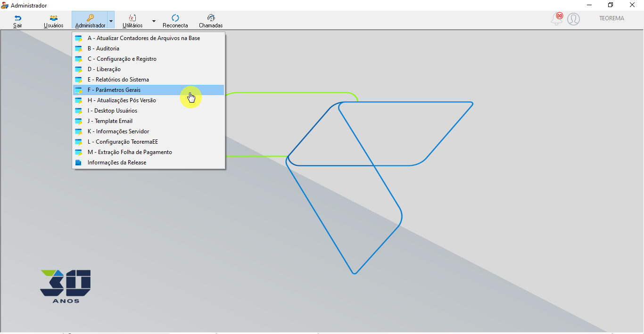Choose M - Extração Folha de Pagamento
Image resolution: width=644 pixels, height=334 pixels.
(149, 152)
